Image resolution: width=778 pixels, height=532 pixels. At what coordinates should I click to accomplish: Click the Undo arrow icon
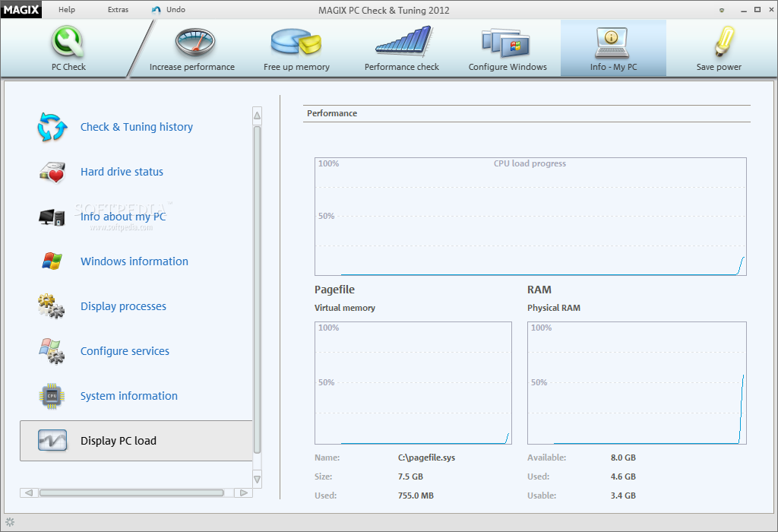coord(157,10)
